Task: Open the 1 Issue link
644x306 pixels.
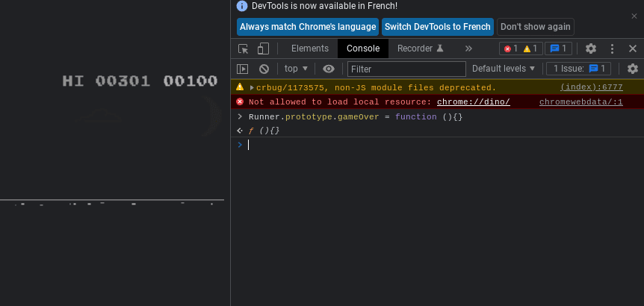Action: click(579, 69)
